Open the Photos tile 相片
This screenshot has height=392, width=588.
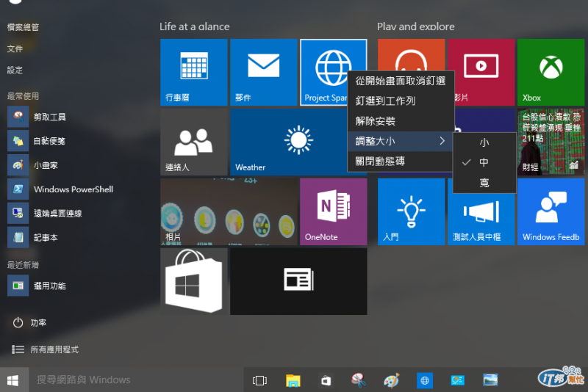229,211
